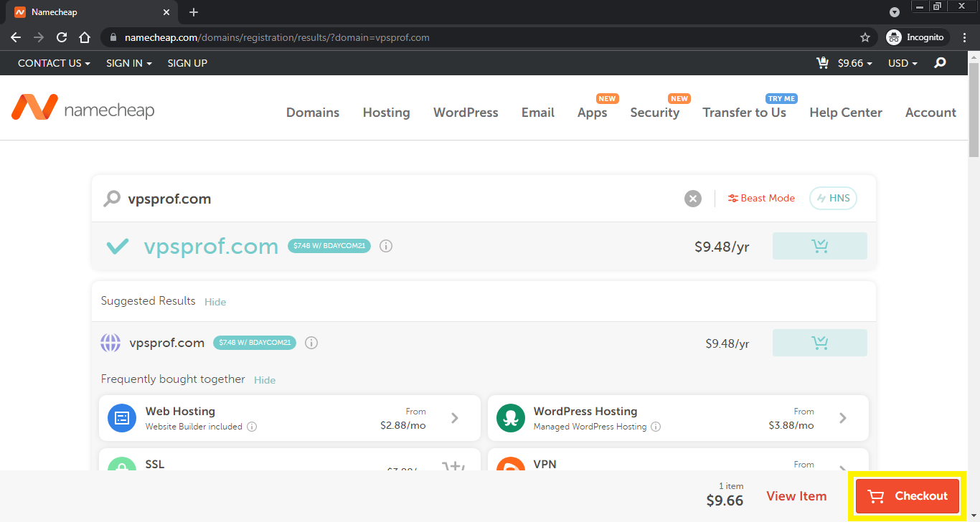Open the Security menu
980x522 pixels.
pyautogui.click(x=655, y=113)
